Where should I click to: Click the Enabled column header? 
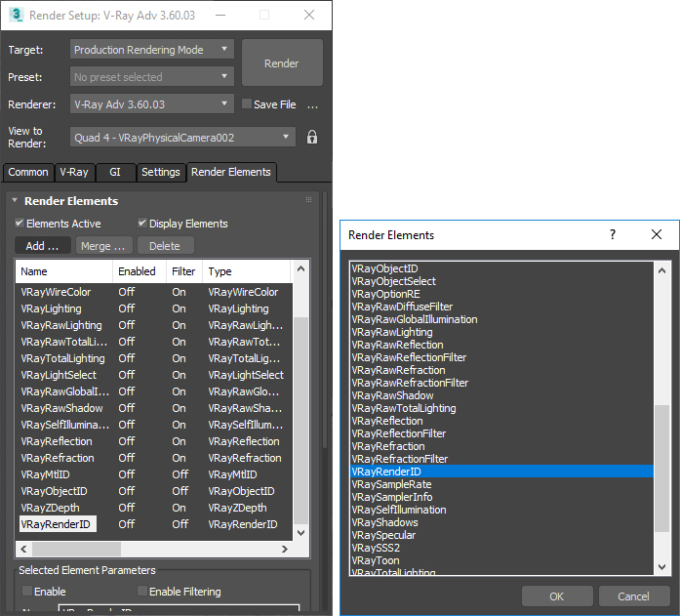pos(140,271)
